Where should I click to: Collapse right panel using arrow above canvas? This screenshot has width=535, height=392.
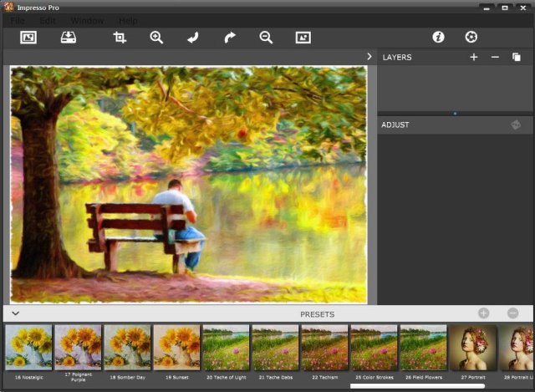(369, 57)
